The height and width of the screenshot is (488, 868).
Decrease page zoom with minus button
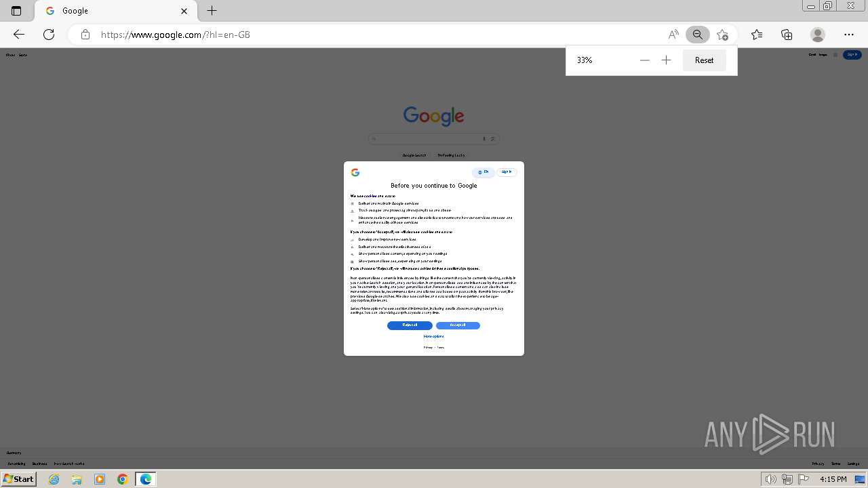(x=645, y=60)
